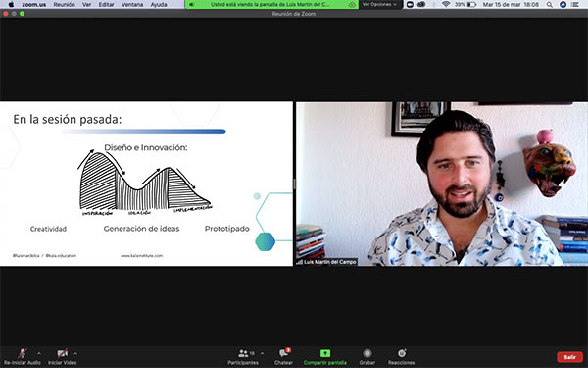This screenshot has width=588, height=368.
Task: Open the Reunión menu
Action: click(64, 5)
